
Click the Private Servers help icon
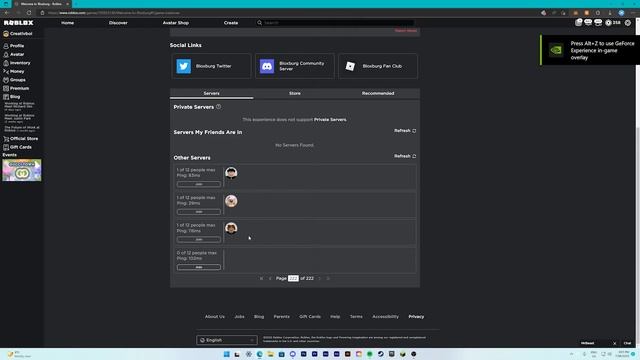coord(219,107)
